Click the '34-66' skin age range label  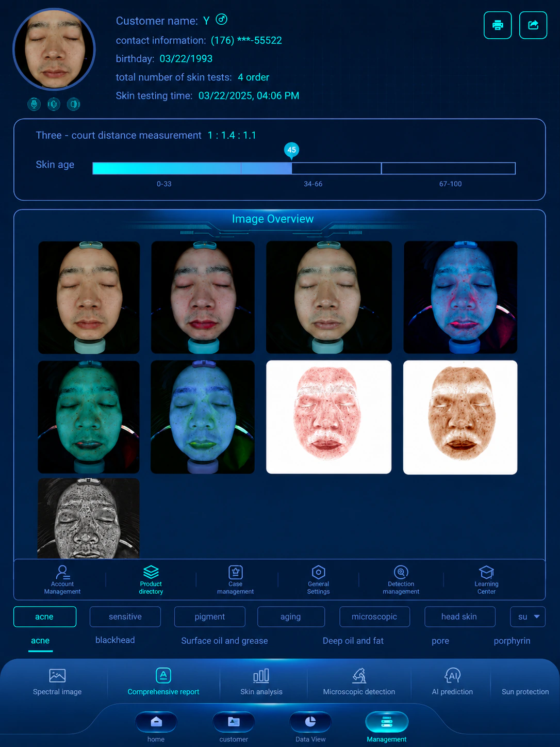(313, 184)
